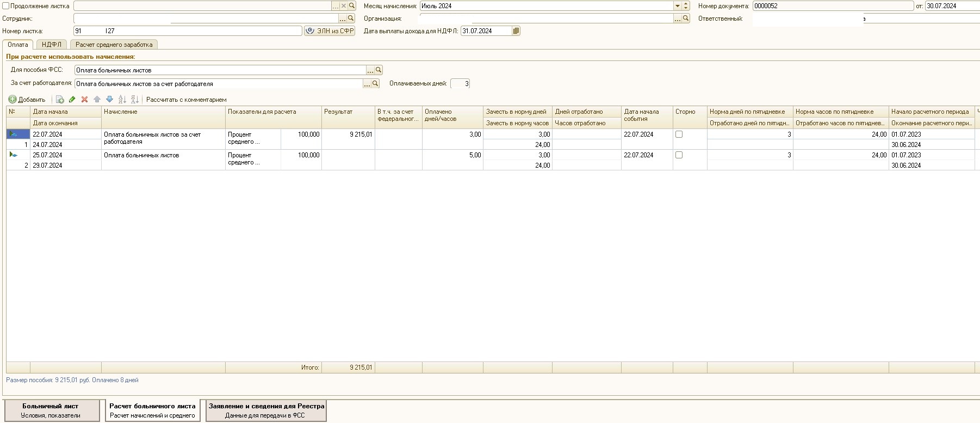
Task: Open the Сотрудник record with the magnifier
Action: coord(351,19)
